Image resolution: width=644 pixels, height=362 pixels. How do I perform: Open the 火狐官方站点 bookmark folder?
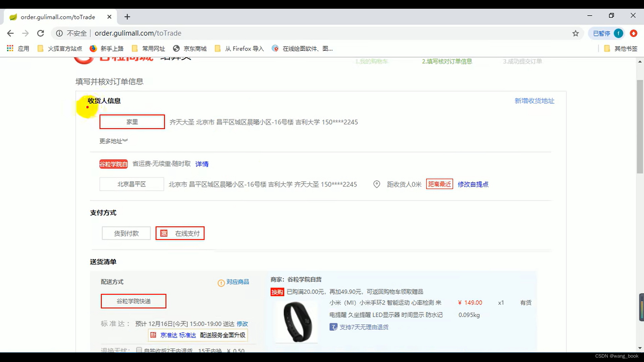click(x=60, y=49)
